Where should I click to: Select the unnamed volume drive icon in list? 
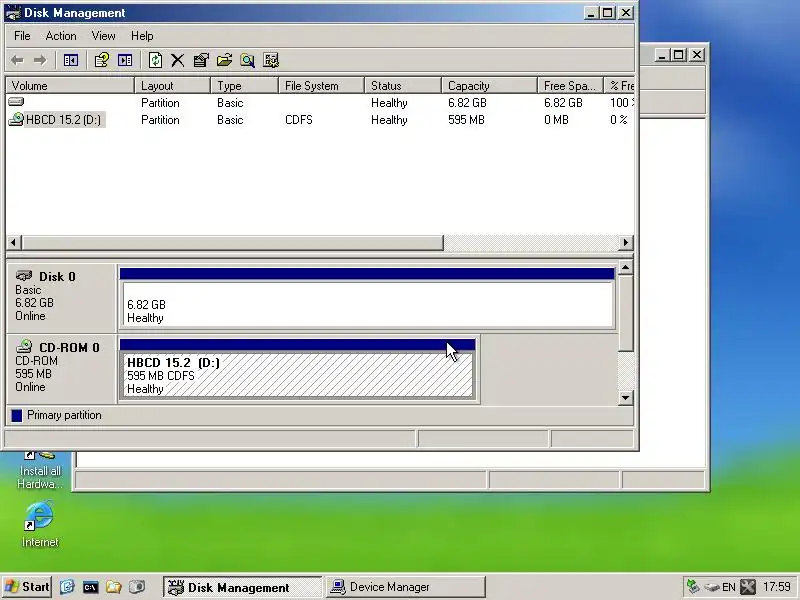(16, 102)
